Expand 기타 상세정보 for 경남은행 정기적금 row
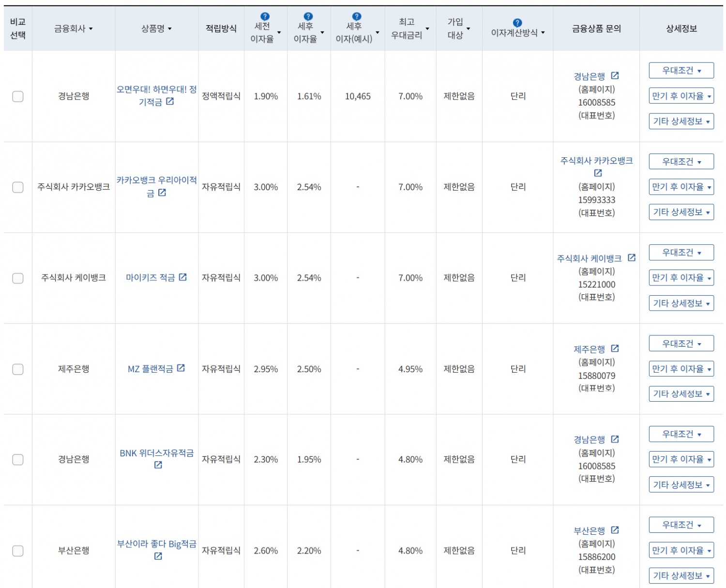Viewport: 726px width, 588px height. pyautogui.click(x=681, y=121)
